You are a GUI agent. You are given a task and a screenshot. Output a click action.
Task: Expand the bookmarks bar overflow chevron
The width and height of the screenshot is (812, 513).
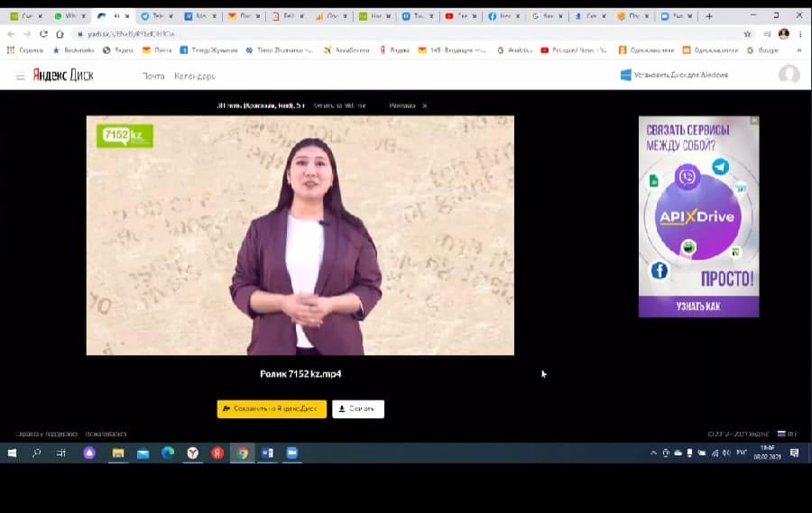(799, 50)
